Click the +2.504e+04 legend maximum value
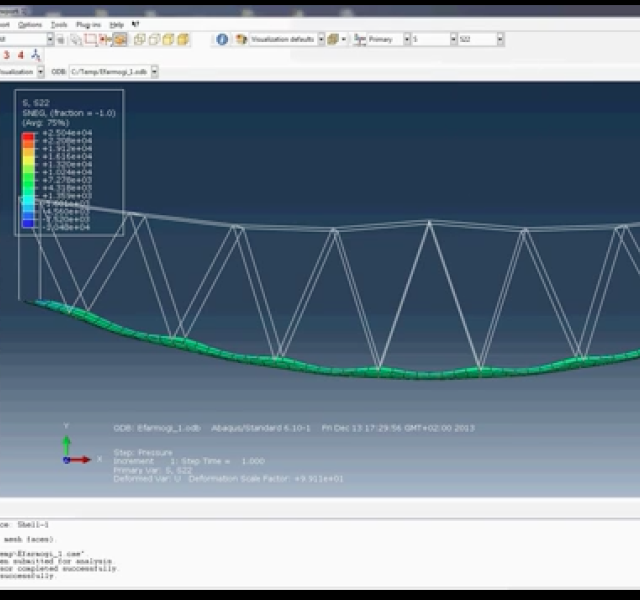Image resolution: width=640 pixels, height=600 pixels. coord(67,133)
